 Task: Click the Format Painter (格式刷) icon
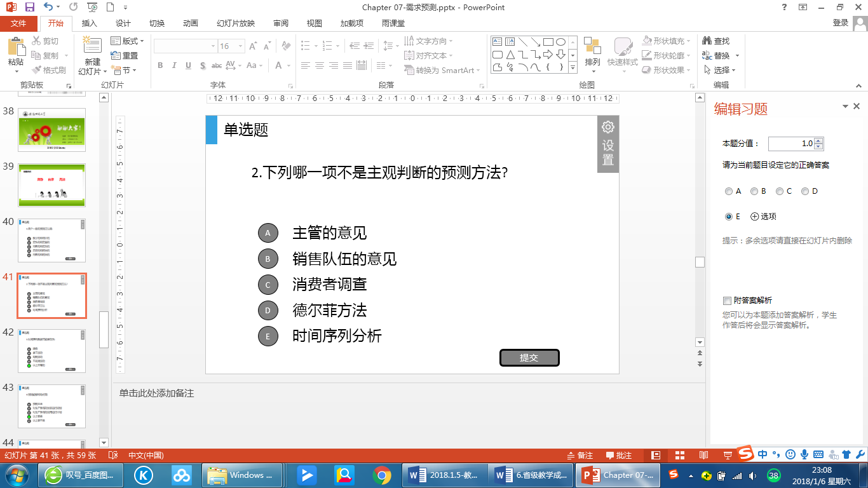coord(37,70)
